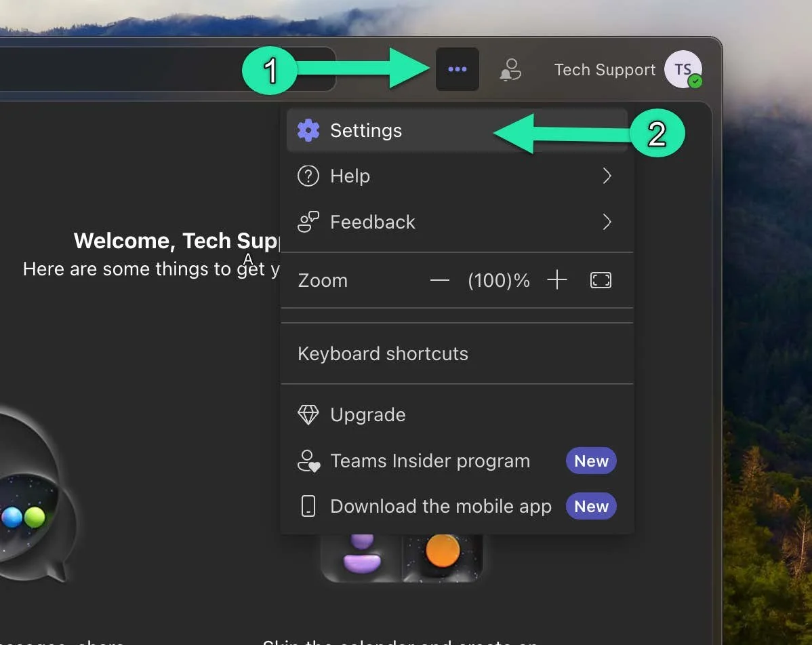Click the Teams Insider person-heart icon

pyautogui.click(x=308, y=461)
